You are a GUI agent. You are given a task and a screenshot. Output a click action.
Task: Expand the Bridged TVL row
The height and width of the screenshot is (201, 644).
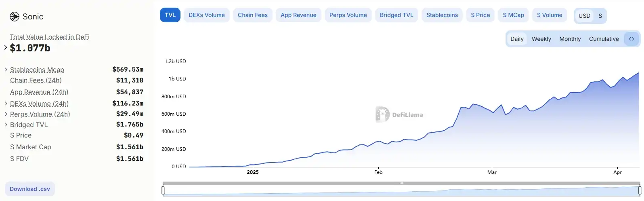click(6, 125)
